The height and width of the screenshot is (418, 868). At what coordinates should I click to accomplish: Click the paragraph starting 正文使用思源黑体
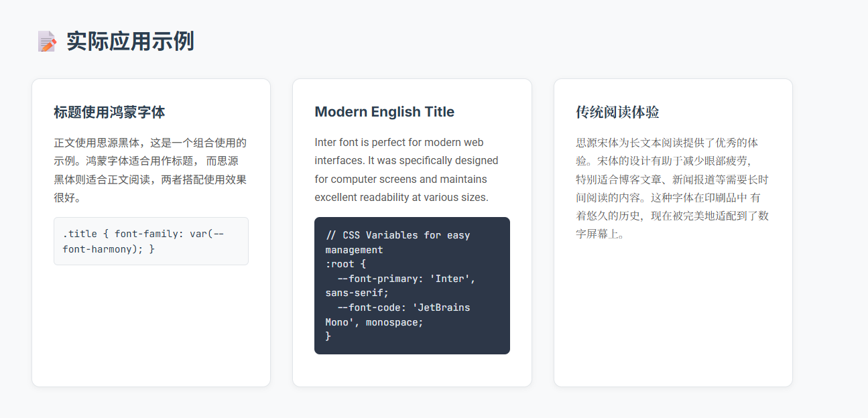pyautogui.click(x=151, y=170)
